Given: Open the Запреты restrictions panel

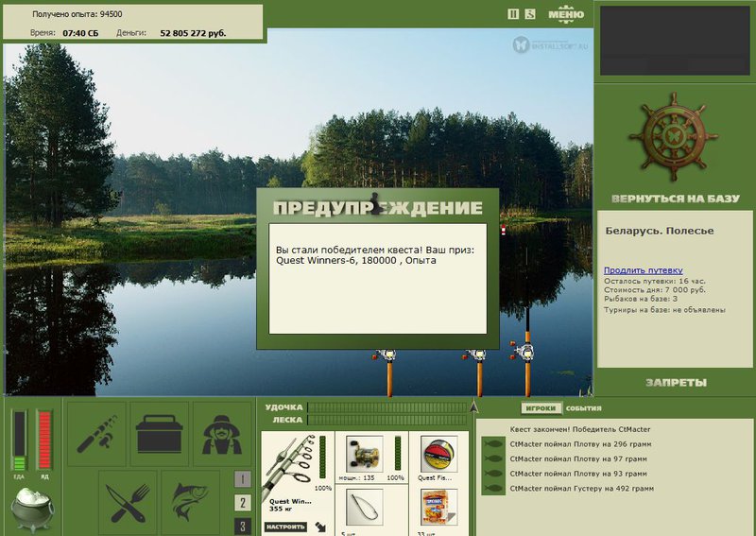Looking at the screenshot, I should click(676, 383).
